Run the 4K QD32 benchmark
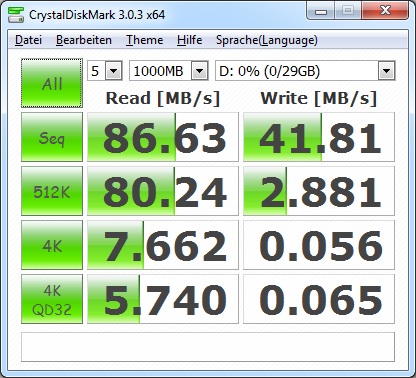This screenshot has width=416, height=378. (52, 299)
